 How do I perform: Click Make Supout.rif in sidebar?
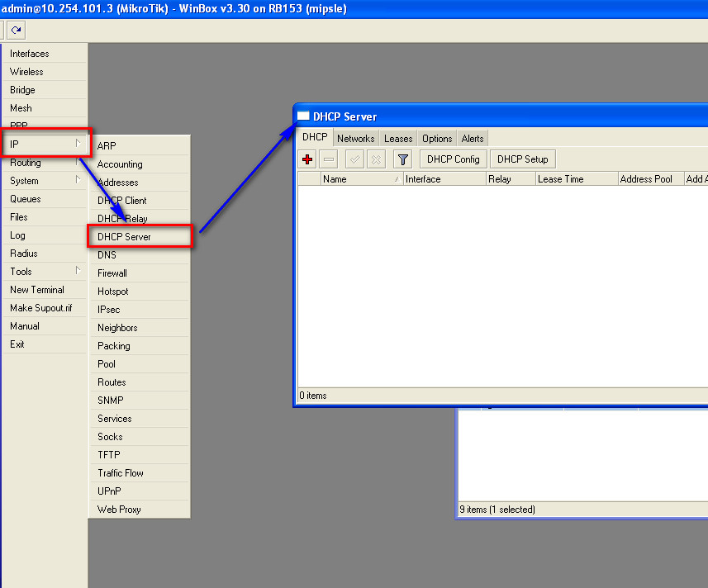(45, 308)
